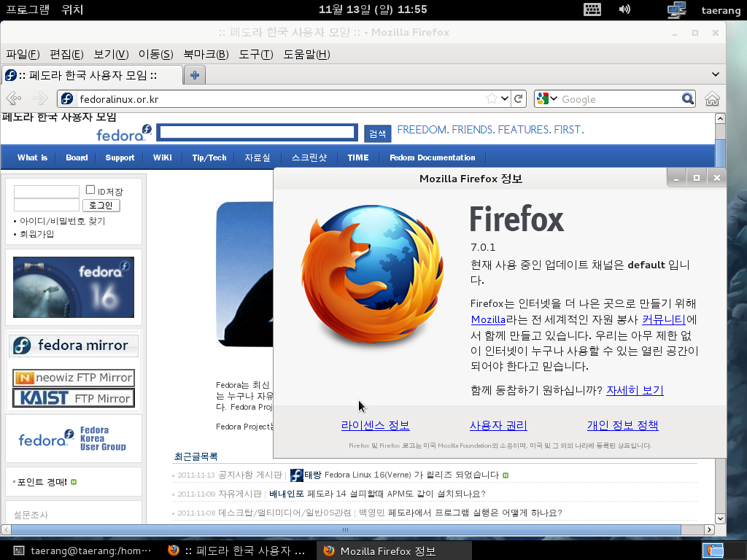Open the keyboard input indicator in top panel
Screen dimensions: 747x560
592,9
